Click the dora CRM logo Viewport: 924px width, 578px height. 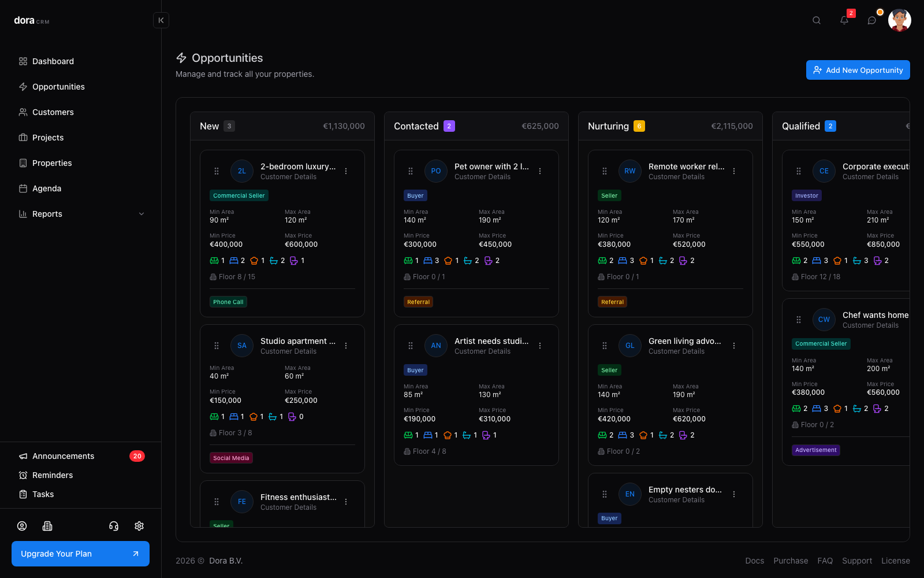point(32,21)
